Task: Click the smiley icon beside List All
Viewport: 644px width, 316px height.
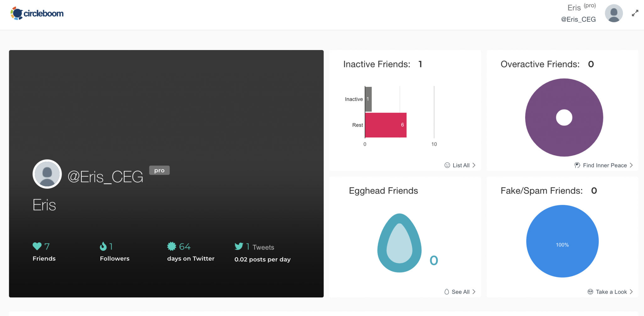Action: (447, 165)
